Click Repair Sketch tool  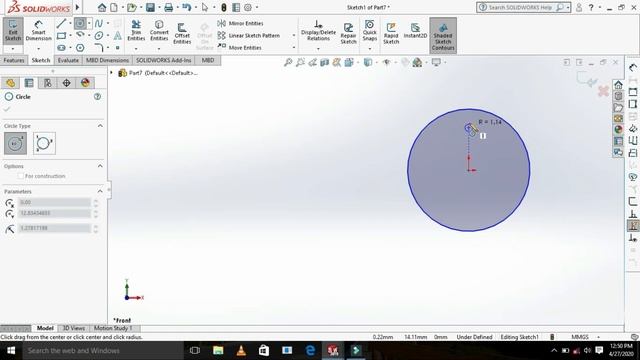pos(348,33)
